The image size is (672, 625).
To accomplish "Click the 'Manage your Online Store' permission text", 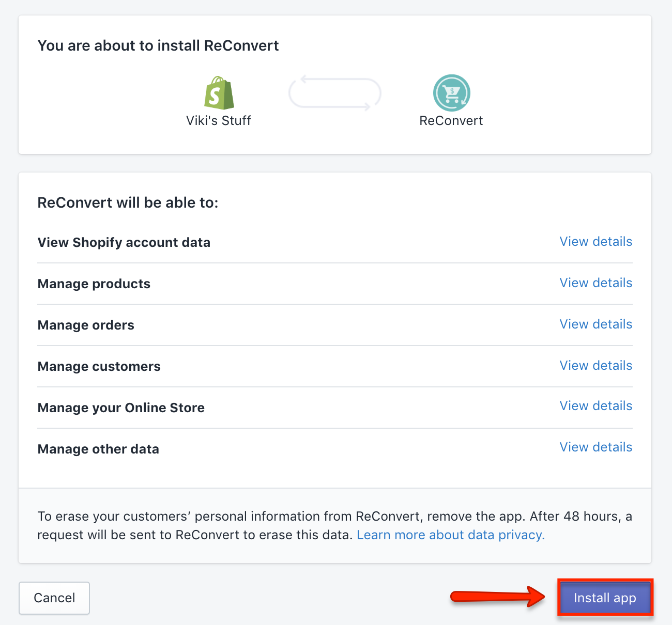I will pyautogui.click(x=121, y=408).
